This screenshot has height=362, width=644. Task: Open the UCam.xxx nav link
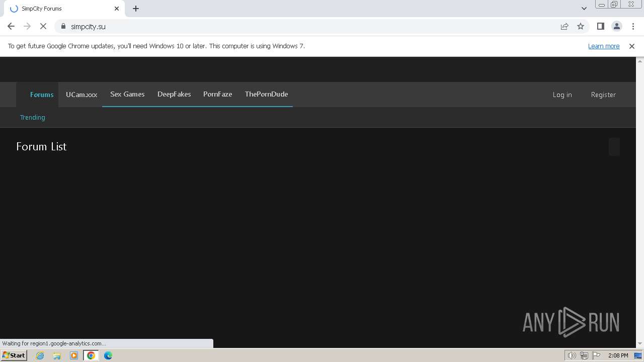tap(82, 95)
